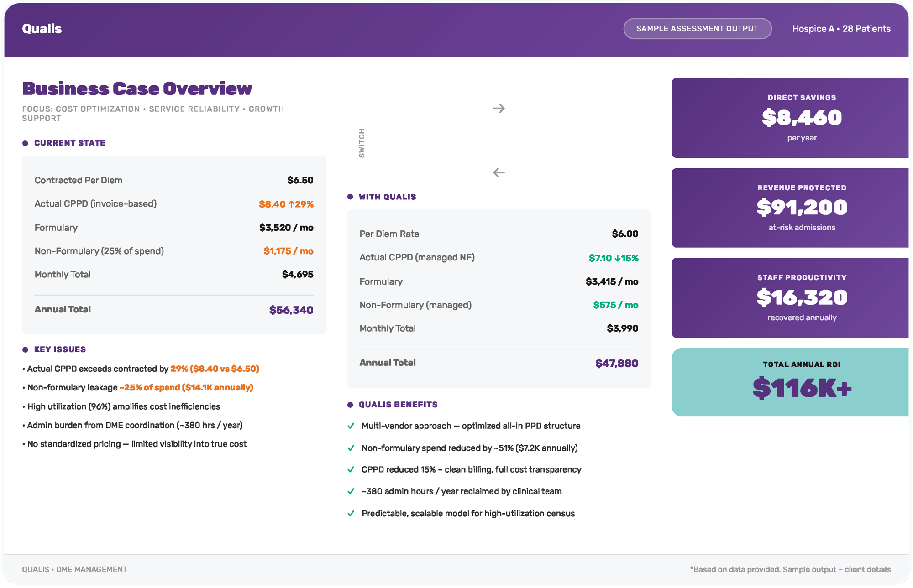Open the Direct Savings $8,460 card

coord(790,118)
